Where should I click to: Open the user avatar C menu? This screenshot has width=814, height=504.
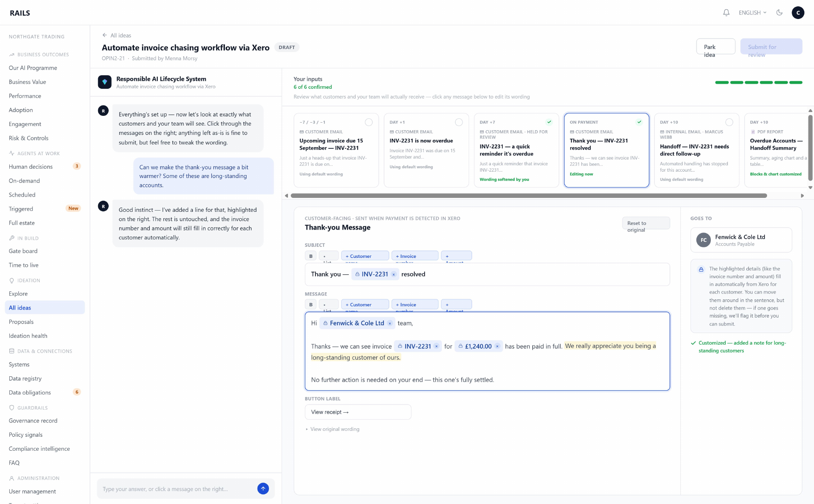tap(798, 13)
